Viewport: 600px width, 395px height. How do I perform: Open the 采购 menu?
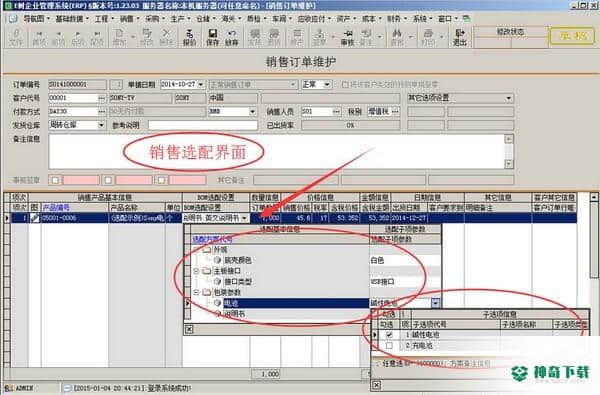point(155,18)
